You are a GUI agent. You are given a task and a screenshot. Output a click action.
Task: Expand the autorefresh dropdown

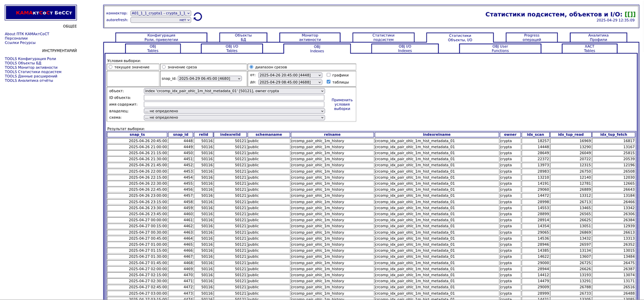(x=161, y=20)
